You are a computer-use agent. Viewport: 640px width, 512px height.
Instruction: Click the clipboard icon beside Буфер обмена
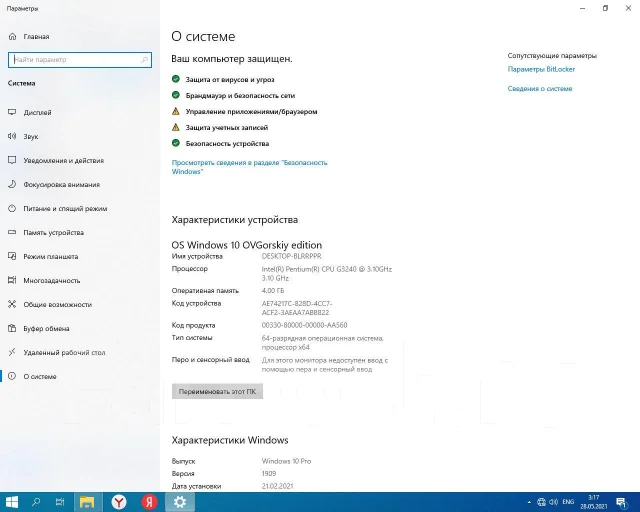(12, 328)
